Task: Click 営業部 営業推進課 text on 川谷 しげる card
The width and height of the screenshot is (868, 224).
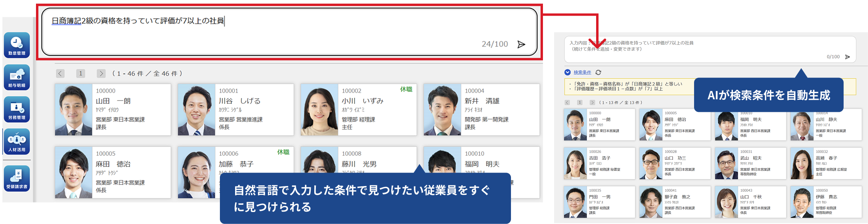Action: pyautogui.click(x=241, y=119)
